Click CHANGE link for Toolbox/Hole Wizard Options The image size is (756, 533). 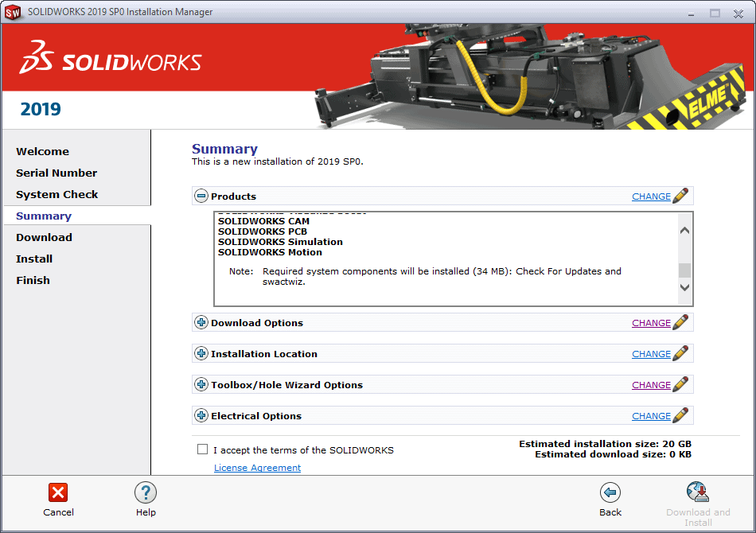pos(651,385)
